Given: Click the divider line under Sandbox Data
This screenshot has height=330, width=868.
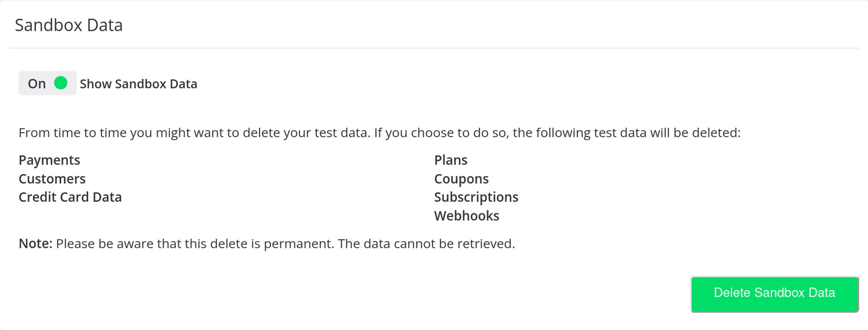Looking at the screenshot, I should [x=433, y=47].
